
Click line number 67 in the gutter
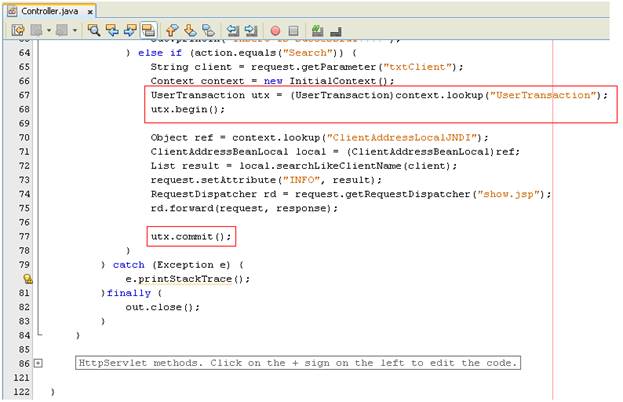coord(24,95)
